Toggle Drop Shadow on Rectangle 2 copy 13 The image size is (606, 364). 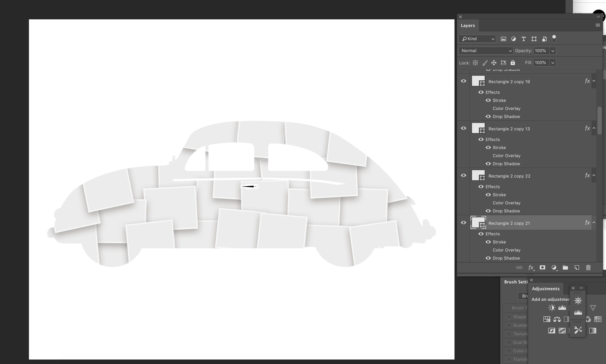(x=488, y=164)
